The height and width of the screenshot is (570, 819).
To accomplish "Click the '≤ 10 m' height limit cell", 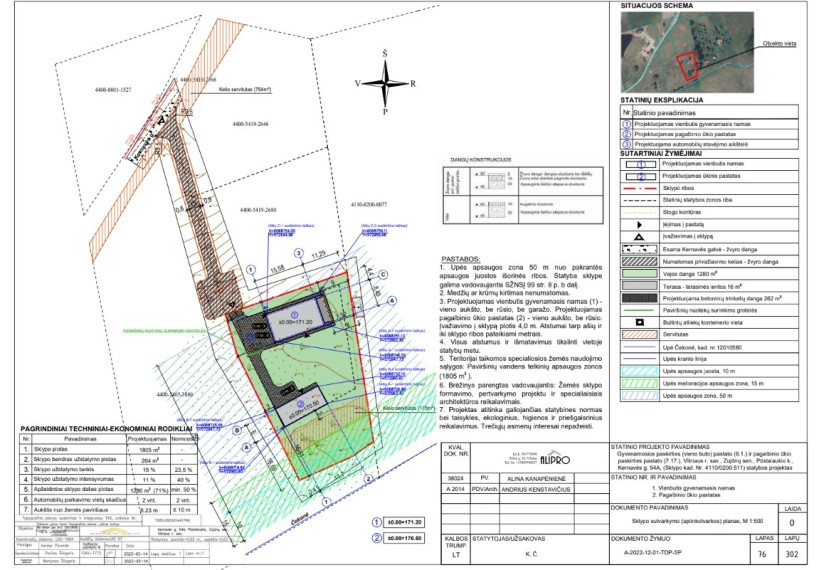I will point(184,510).
